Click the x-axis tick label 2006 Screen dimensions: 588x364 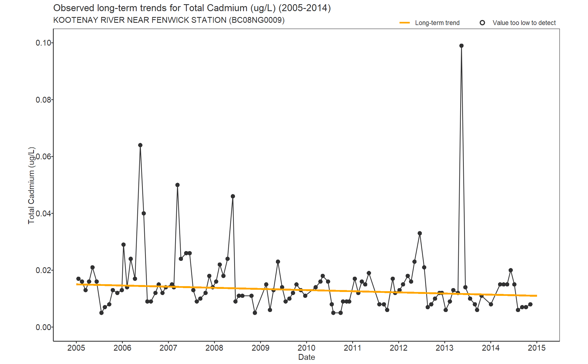[122, 348]
